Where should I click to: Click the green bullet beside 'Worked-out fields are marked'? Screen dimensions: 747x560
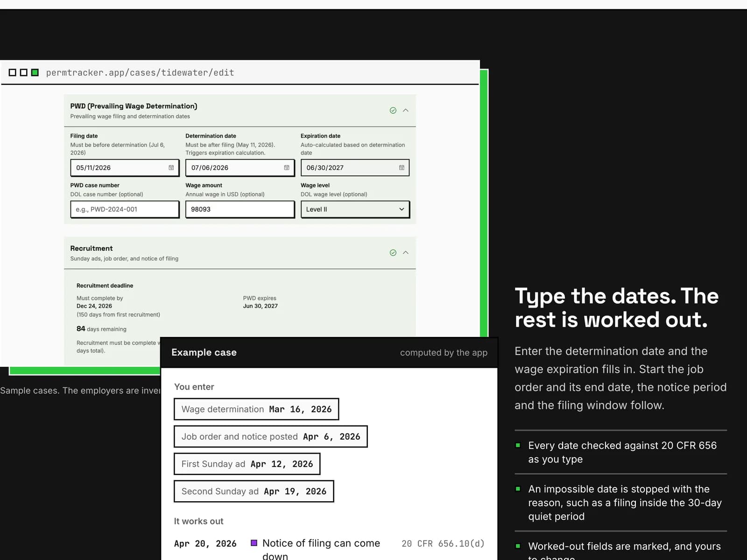518,546
